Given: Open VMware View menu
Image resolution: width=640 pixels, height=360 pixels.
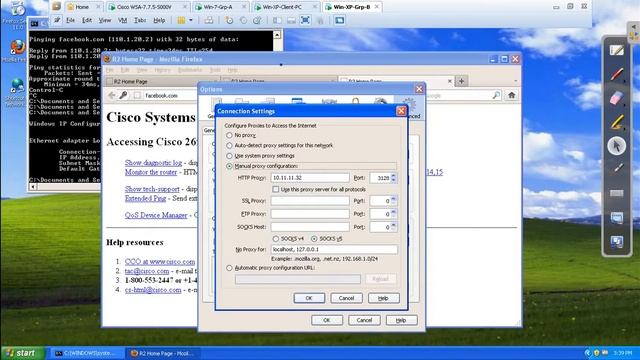Looking at the screenshot, I should point(105,20).
